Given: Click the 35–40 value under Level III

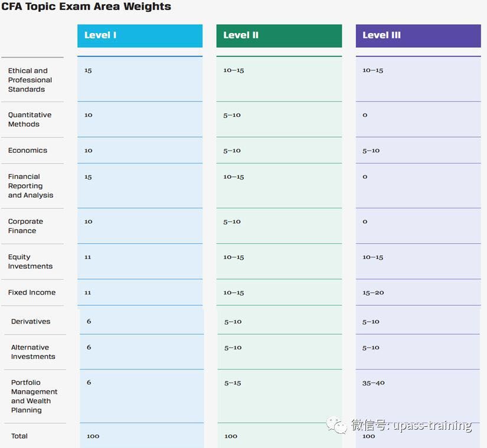Looking at the screenshot, I should (x=373, y=383).
